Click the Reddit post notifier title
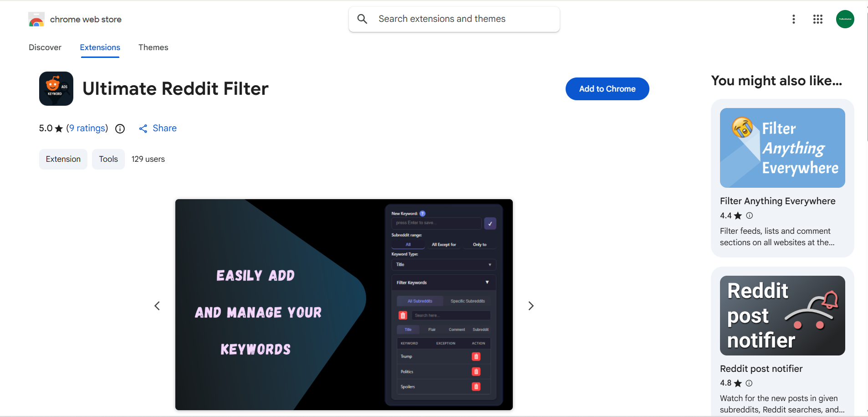 tap(761, 369)
